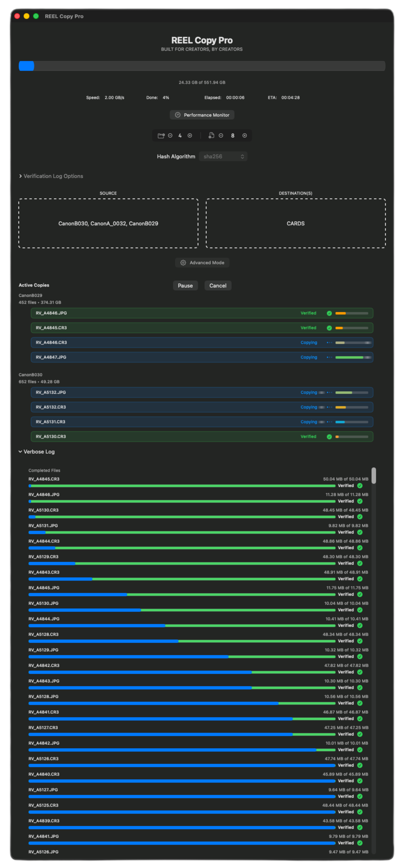Click verified check for RV_A5130.JPG
The width and height of the screenshot is (406, 868).
click(360, 610)
